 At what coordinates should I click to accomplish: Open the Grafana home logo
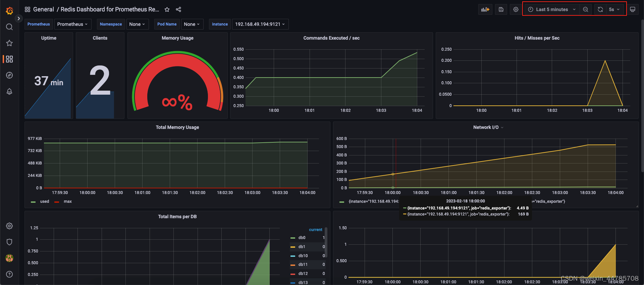tap(9, 11)
